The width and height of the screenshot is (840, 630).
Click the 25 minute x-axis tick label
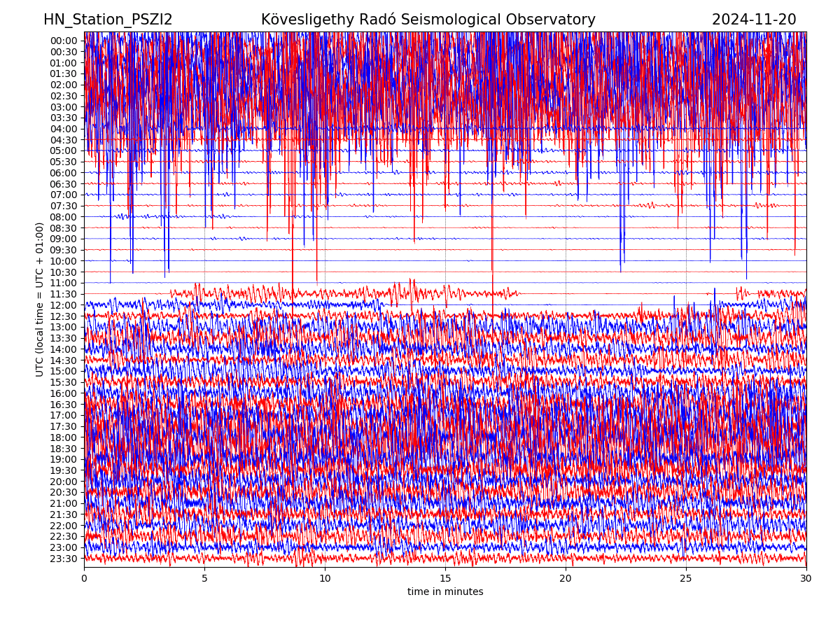686,578
